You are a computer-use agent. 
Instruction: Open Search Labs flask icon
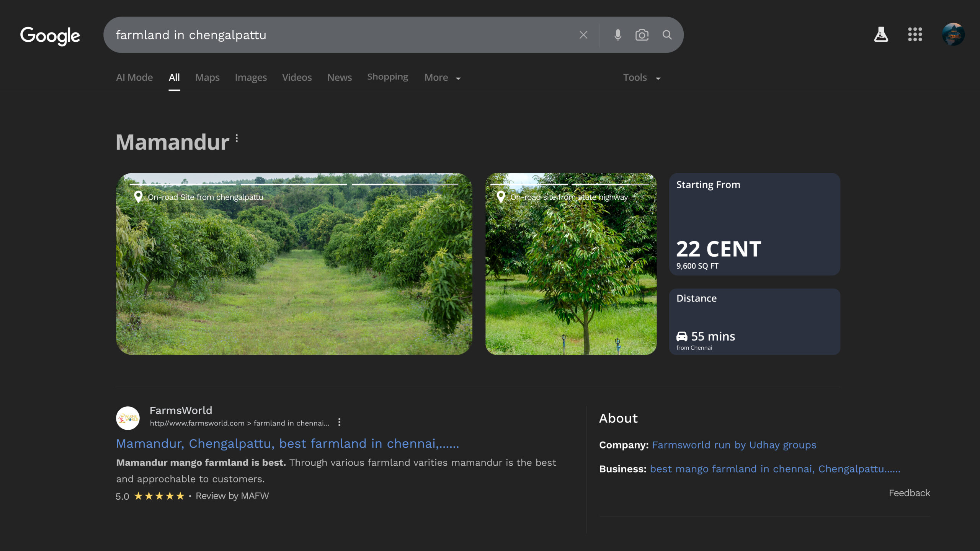(881, 35)
